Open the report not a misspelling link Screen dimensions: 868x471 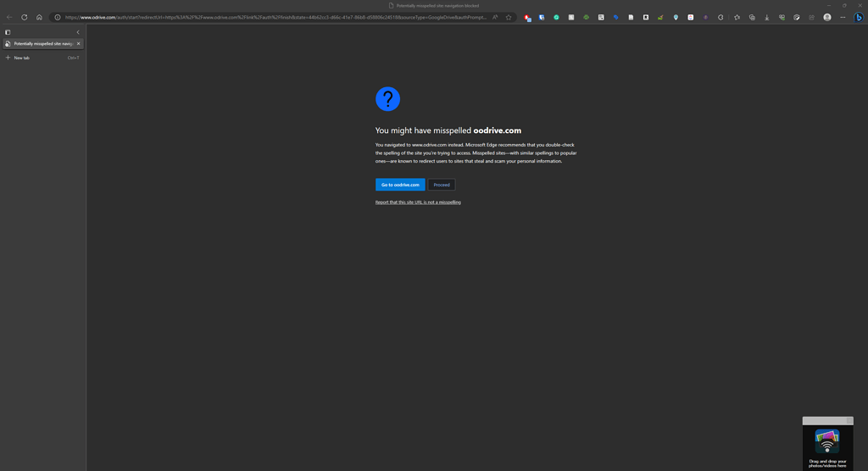[418, 202]
